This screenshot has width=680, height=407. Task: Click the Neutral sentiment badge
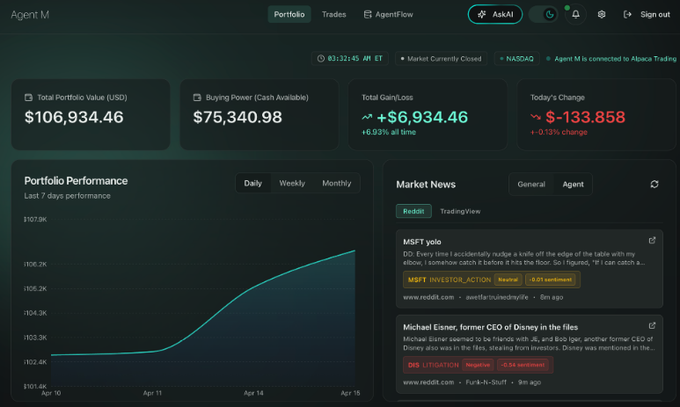[x=508, y=280]
